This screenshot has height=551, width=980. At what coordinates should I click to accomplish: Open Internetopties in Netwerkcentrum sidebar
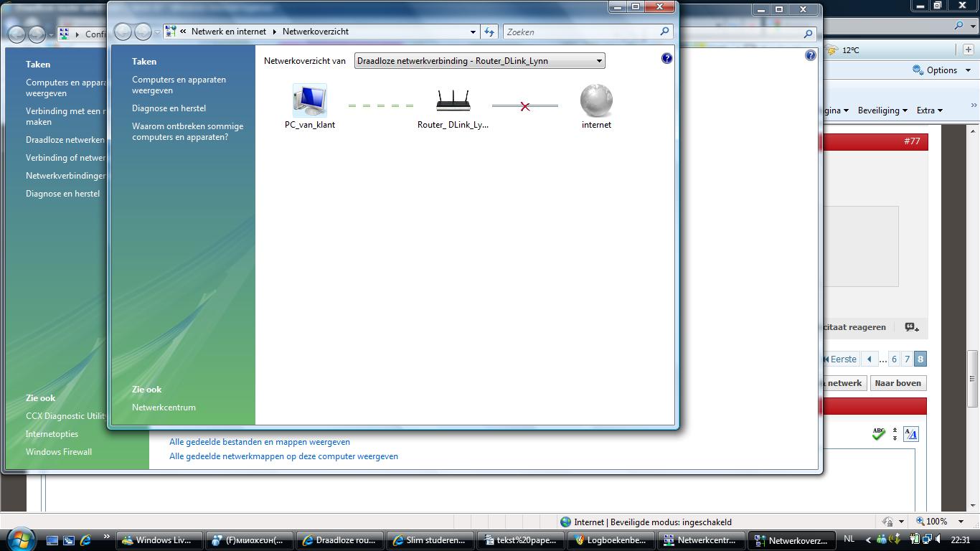point(52,434)
